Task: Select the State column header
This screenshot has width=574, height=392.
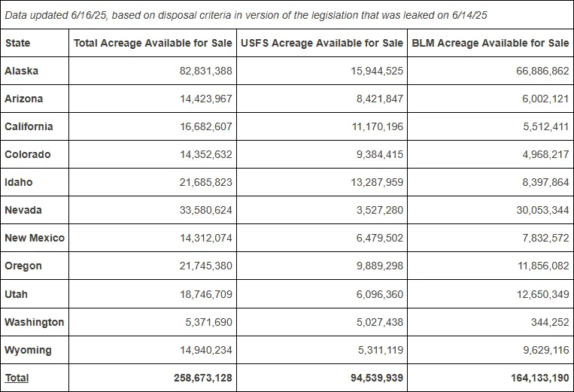Action: [x=17, y=43]
